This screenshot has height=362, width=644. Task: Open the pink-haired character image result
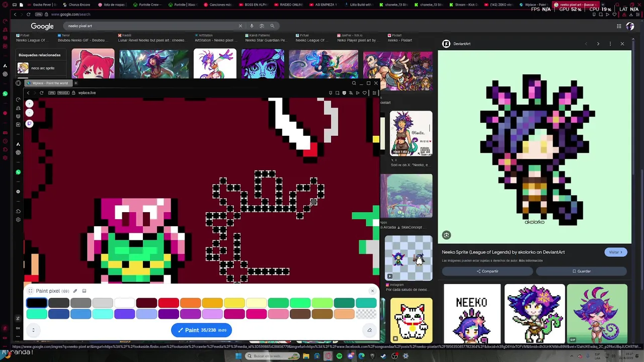pos(93,63)
